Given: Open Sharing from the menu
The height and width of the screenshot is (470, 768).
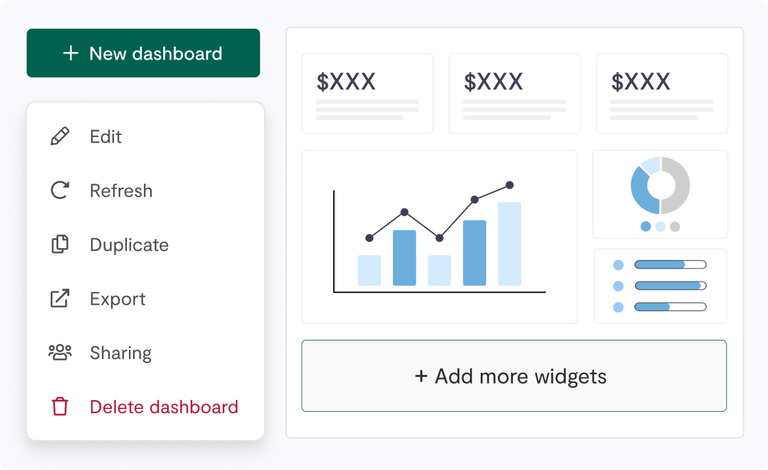Looking at the screenshot, I should pyautogui.click(x=120, y=353).
